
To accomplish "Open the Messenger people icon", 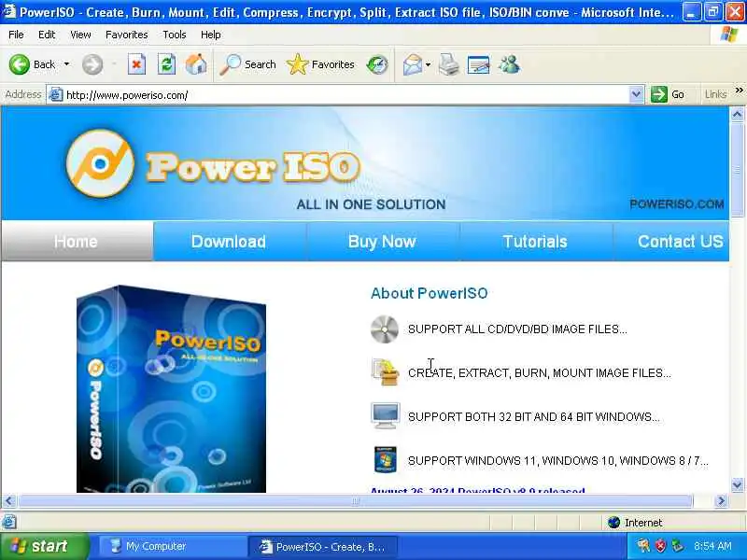I will 509,64.
